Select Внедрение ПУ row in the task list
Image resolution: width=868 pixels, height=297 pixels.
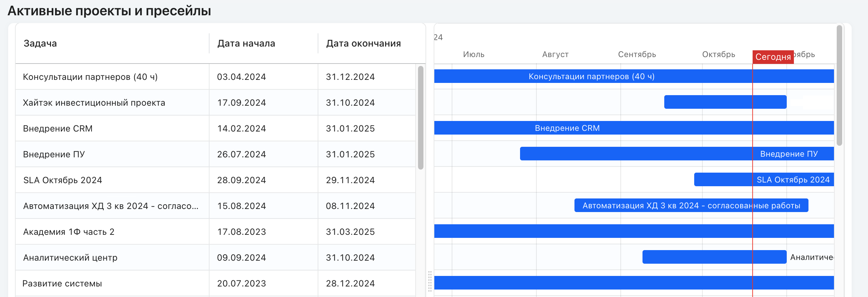tap(215, 154)
